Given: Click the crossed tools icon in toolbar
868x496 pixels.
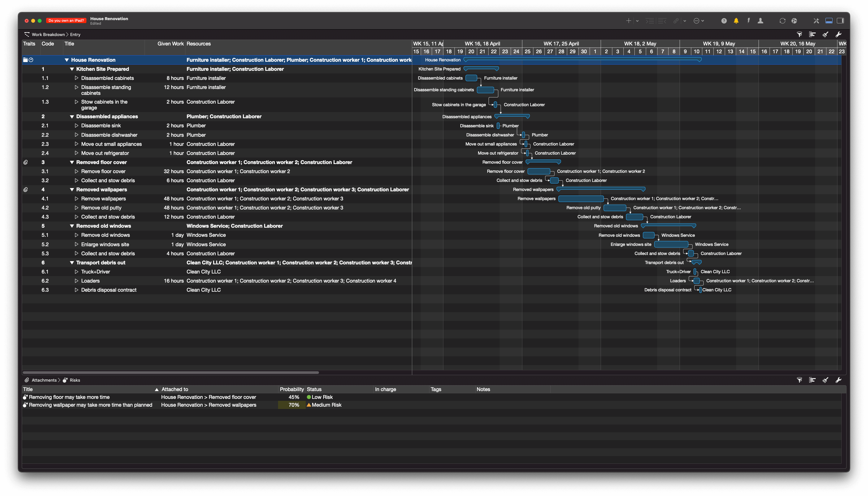Looking at the screenshot, I should click(816, 21).
